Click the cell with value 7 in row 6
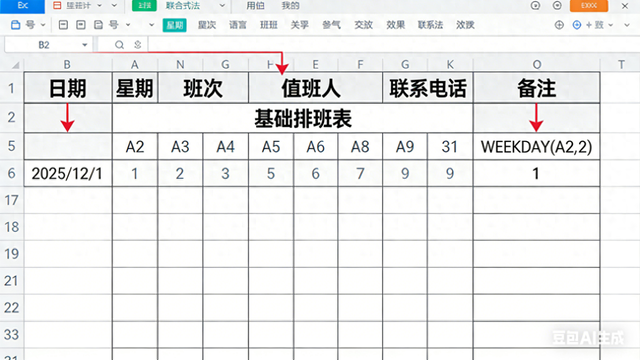The width and height of the screenshot is (640, 360). point(360,173)
